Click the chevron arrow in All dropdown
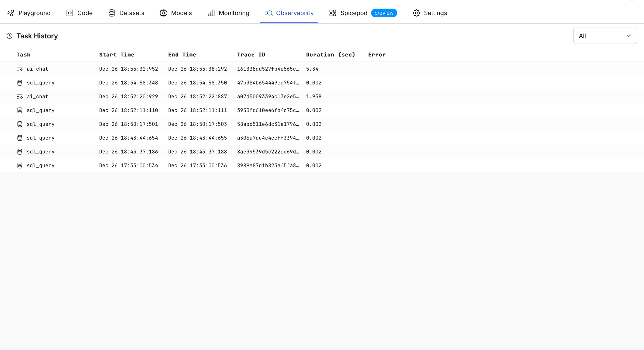Screen dimensions: 644x350 (x=629, y=36)
